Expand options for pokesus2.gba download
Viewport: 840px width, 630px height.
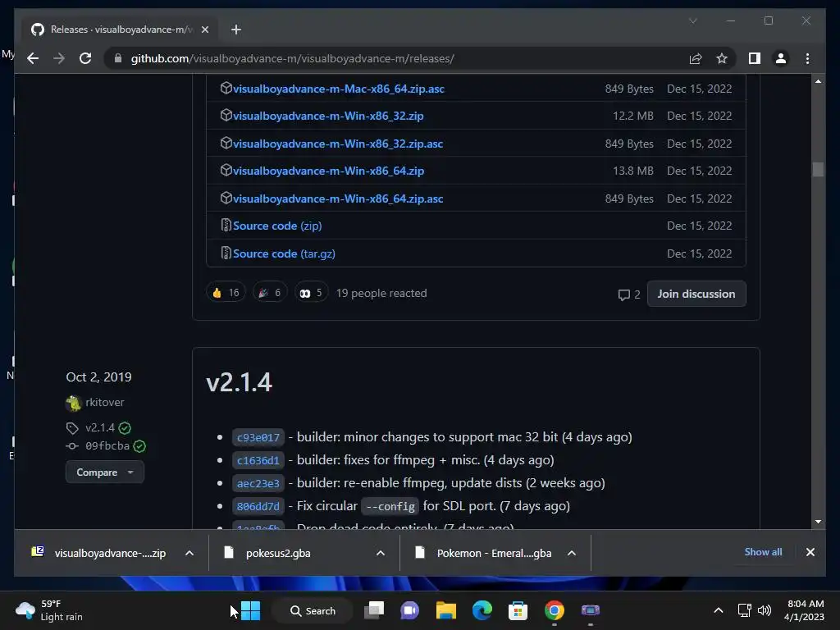coord(381,553)
